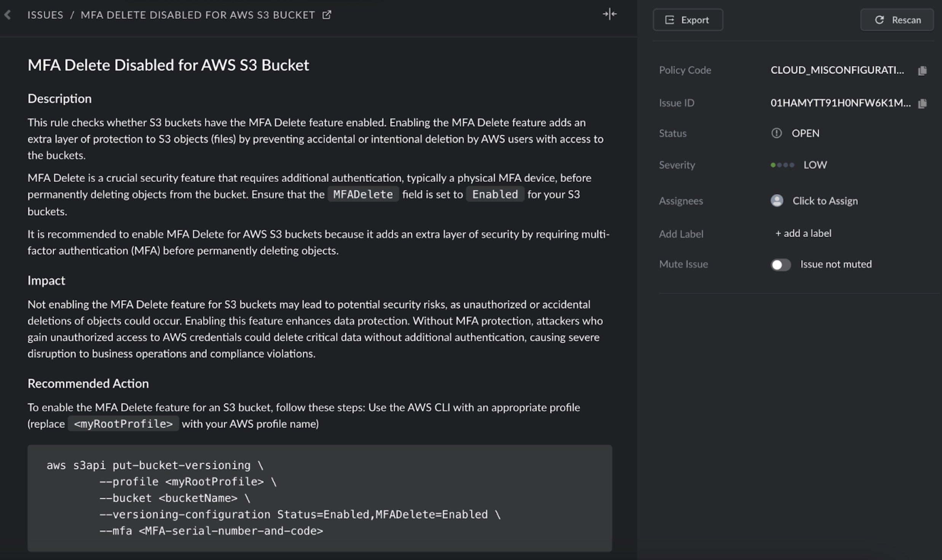Open the OPEN status dropdown
This screenshot has height=560, width=942.
coord(805,133)
